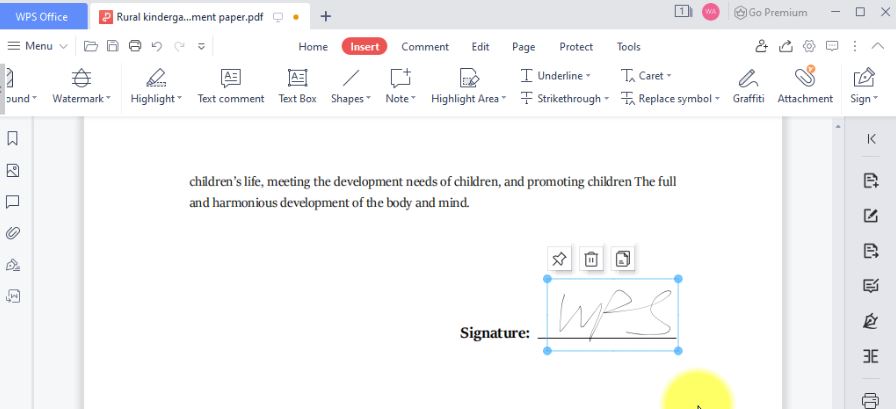Open the Attachments sidebar panel
Image resolution: width=896 pixels, height=409 pixels.
[13, 233]
